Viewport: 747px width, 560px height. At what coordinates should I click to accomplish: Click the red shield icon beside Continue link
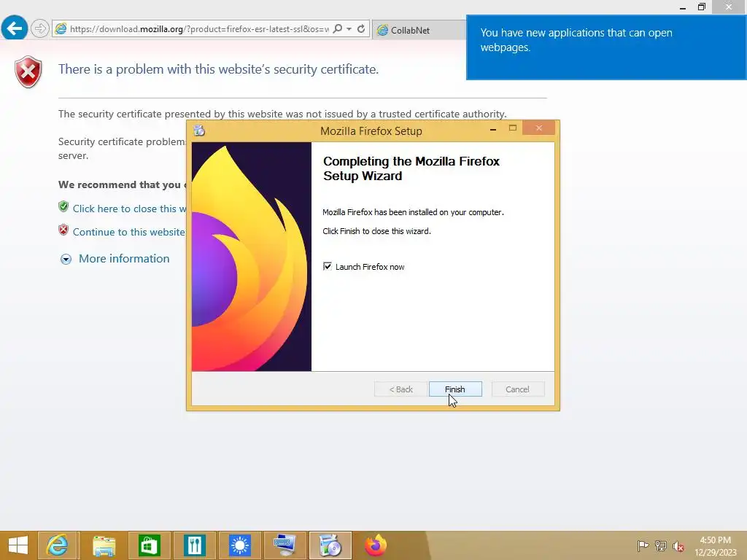click(x=63, y=230)
